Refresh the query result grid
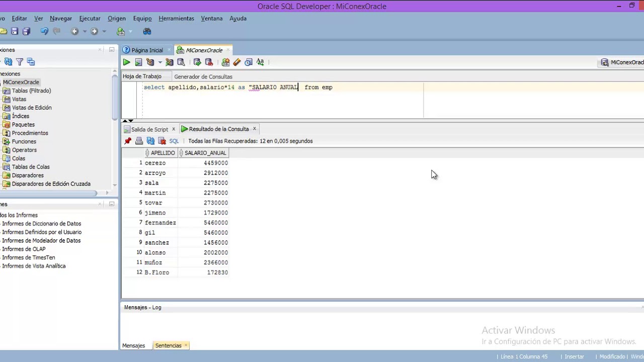This screenshot has width=644, height=362. pos(150,141)
